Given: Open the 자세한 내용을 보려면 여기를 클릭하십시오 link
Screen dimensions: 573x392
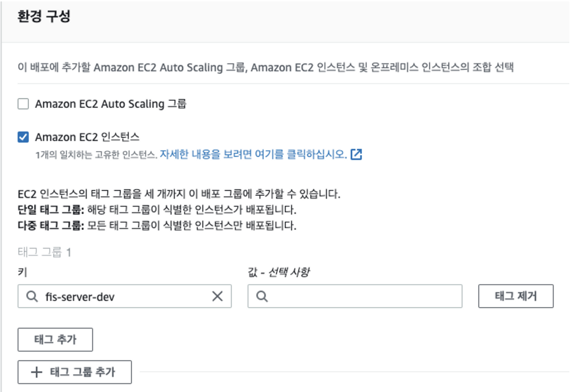Looking at the screenshot, I should coord(253,154).
